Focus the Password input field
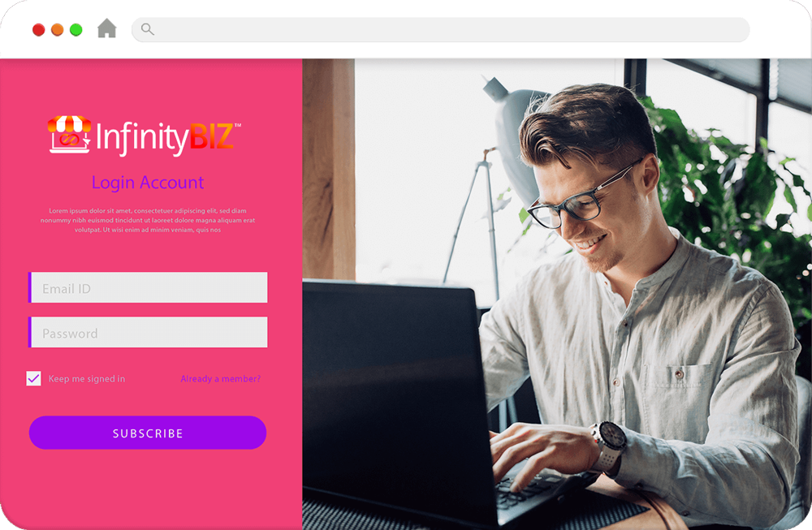 click(148, 332)
